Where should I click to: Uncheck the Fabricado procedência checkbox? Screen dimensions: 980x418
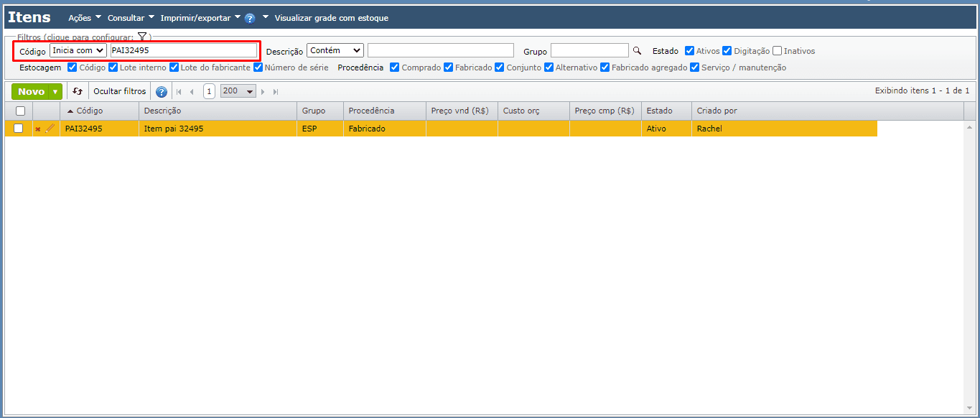tap(449, 68)
